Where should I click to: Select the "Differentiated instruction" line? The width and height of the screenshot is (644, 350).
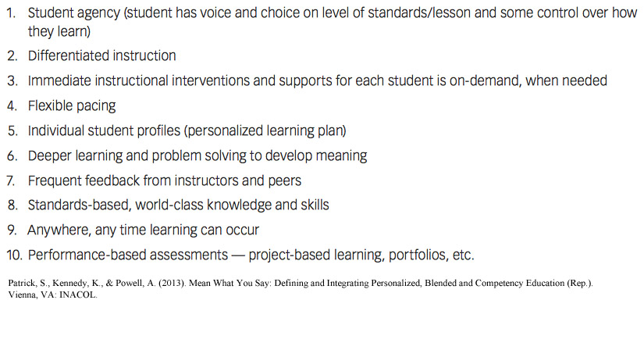pyautogui.click(x=101, y=56)
